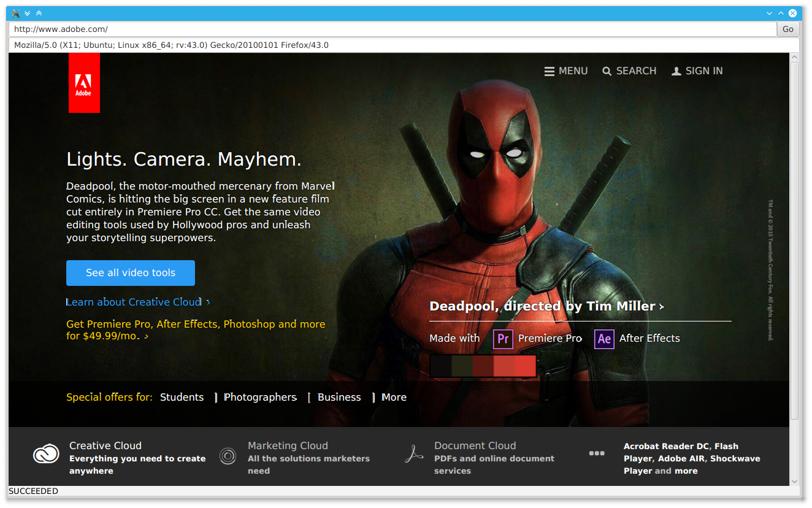Open Deadpool, directed by Tim Miller link
Screen dimensions: 812x508
pos(543,306)
